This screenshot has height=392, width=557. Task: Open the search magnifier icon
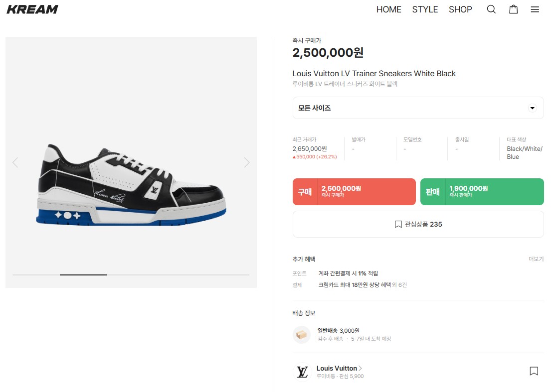(x=491, y=9)
